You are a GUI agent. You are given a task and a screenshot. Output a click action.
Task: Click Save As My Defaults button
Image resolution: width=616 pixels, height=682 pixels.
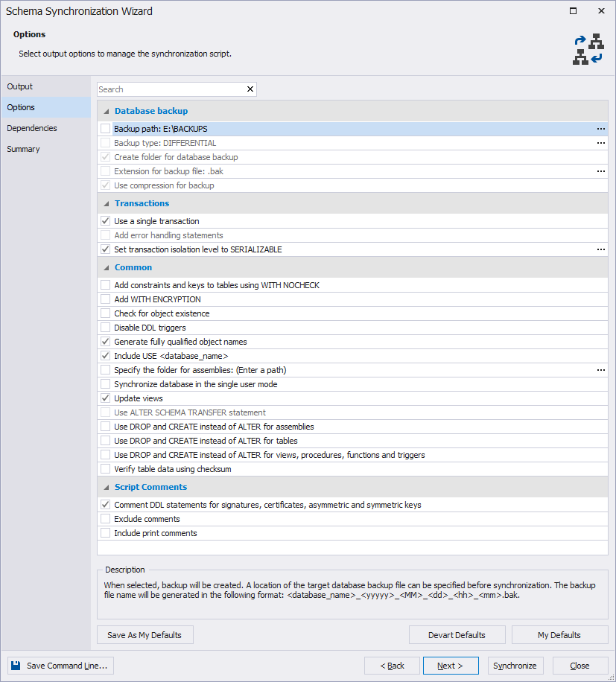145,635
